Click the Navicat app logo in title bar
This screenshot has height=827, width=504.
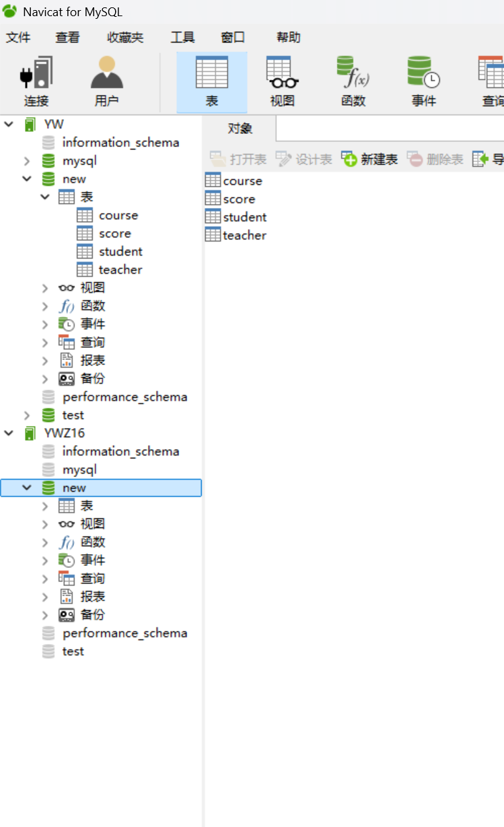(9, 11)
